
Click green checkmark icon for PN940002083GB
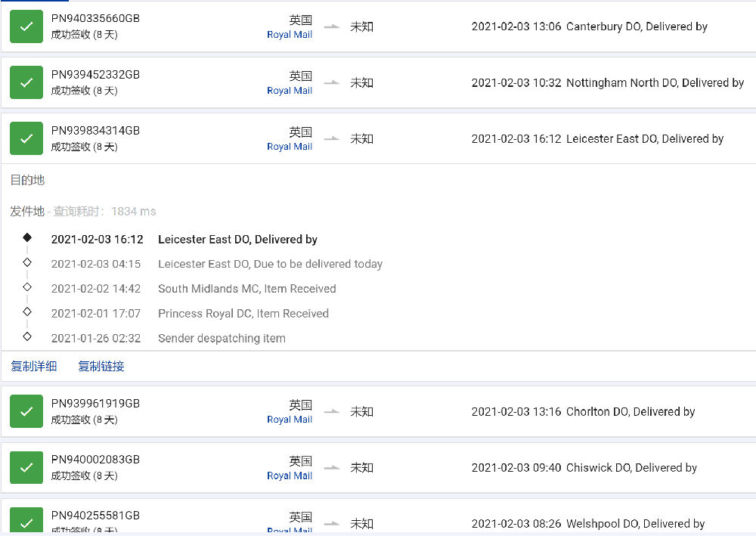point(26,467)
